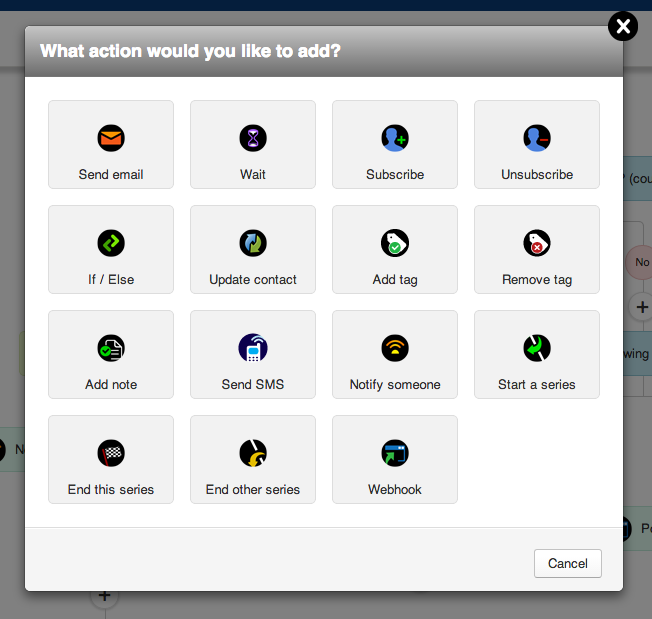Choose the Update contact action
The height and width of the screenshot is (619, 652).
pos(253,249)
